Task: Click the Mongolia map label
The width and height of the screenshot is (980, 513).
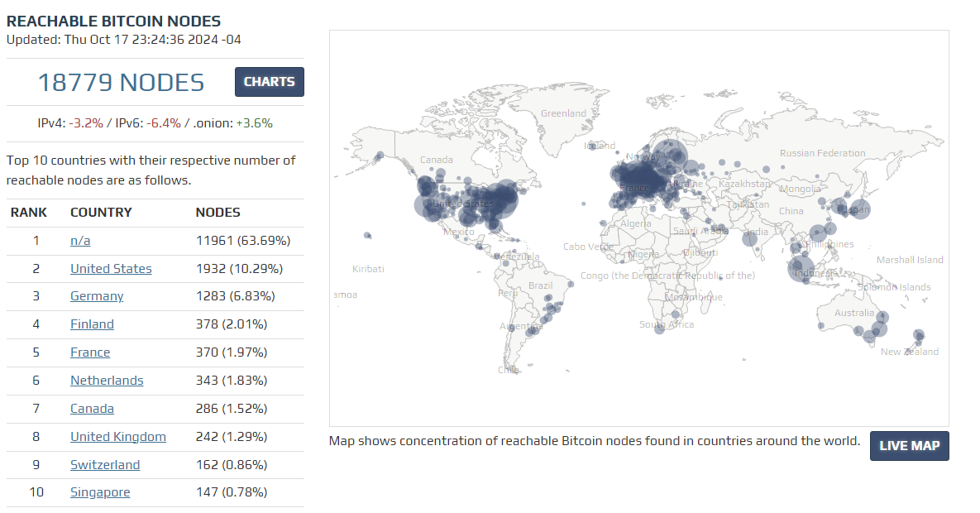Action: click(800, 189)
